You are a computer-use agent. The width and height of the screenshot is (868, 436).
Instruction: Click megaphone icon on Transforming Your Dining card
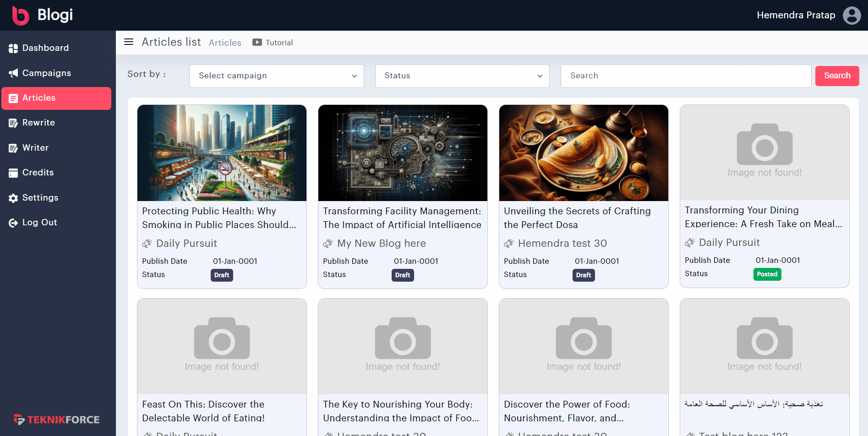coord(690,243)
